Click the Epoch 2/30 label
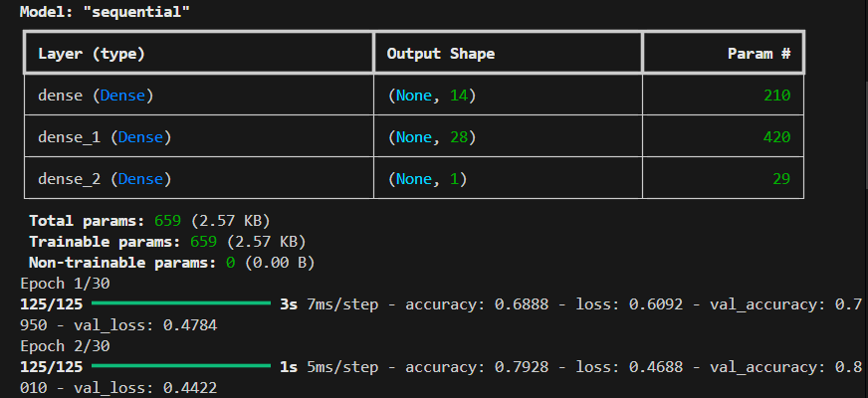Viewport: 868px width, 398px height. tap(63, 345)
